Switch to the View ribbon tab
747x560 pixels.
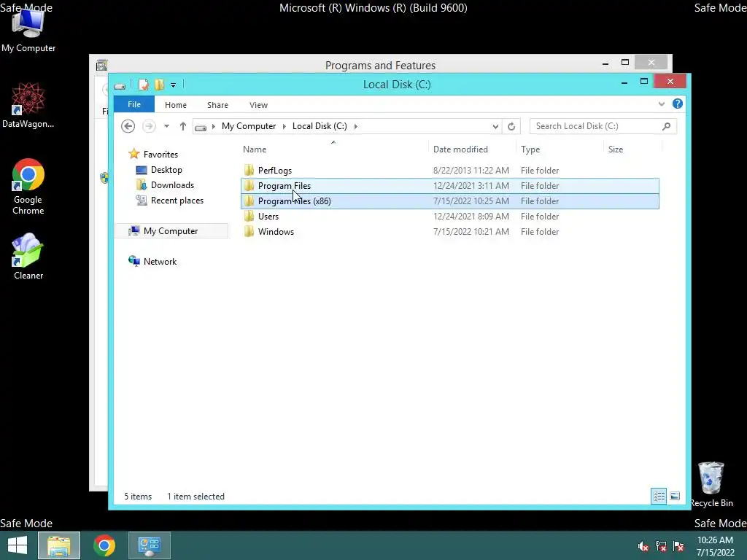pos(259,105)
